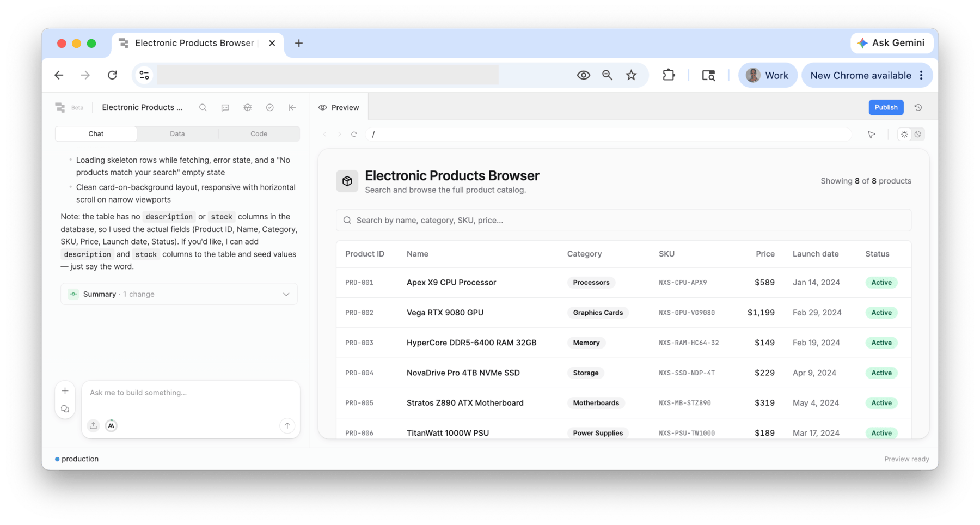The width and height of the screenshot is (980, 525).
Task: Click preview forward navigation arrow
Action: click(x=339, y=134)
